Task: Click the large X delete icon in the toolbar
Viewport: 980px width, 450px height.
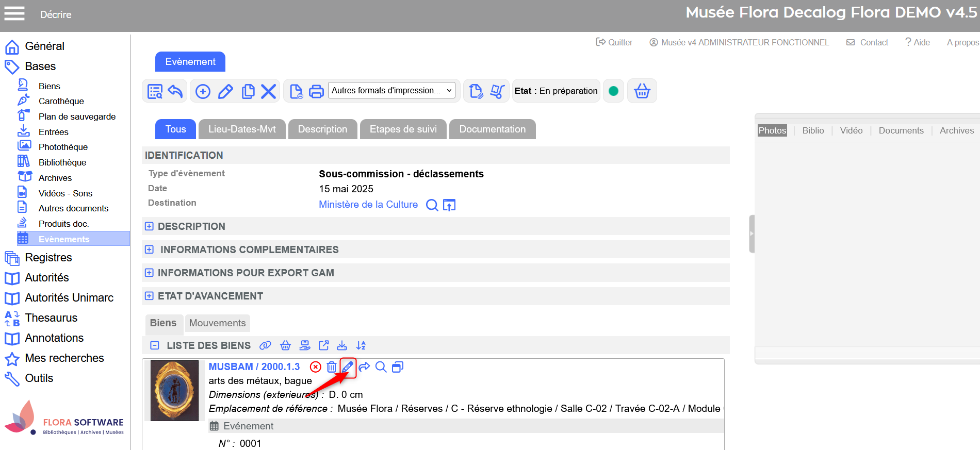Action: 268,92
